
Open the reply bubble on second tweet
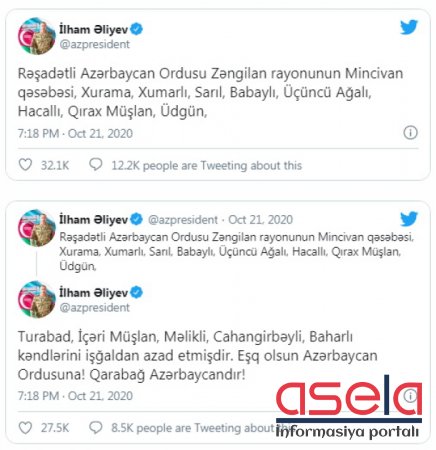(x=96, y=427)
